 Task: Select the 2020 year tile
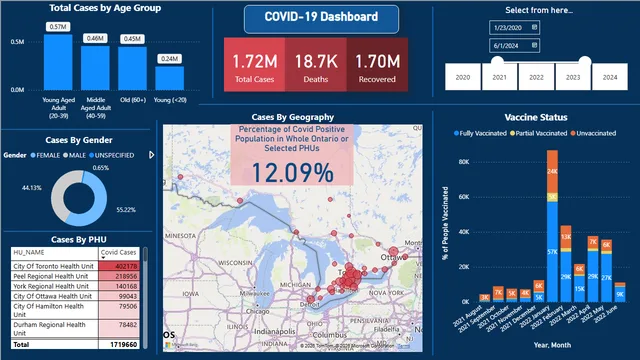point(463,77)
